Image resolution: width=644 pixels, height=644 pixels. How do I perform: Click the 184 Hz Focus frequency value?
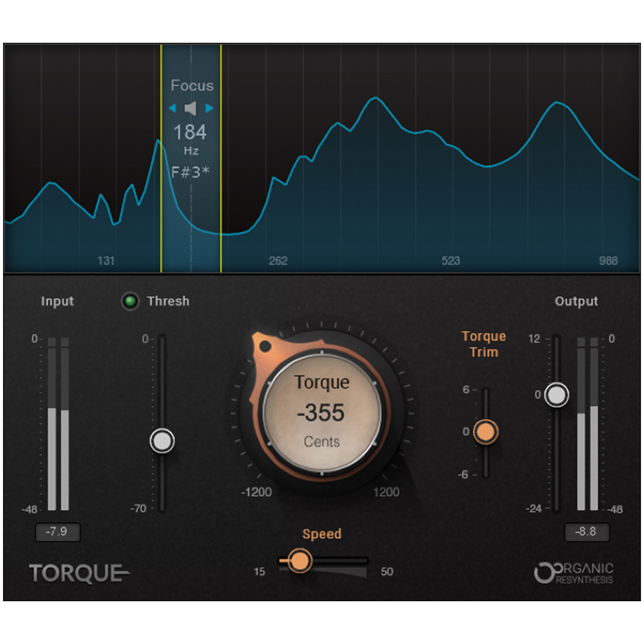[x=190, y=132]
